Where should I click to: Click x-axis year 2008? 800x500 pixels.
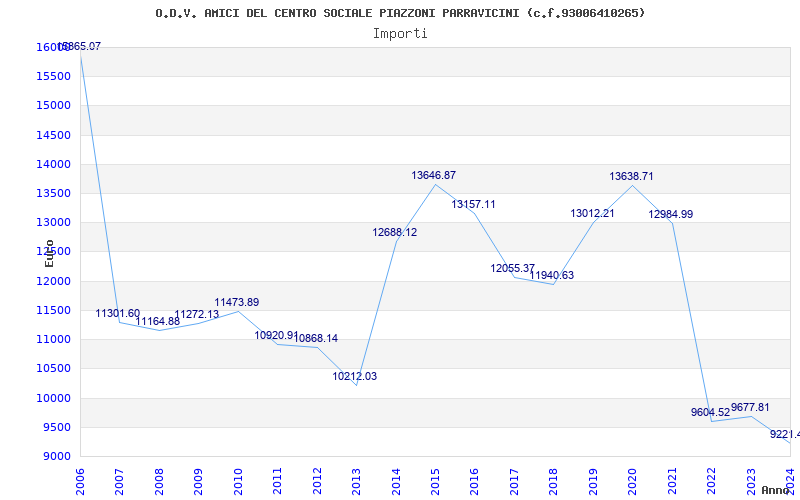[x=159, y=481]
